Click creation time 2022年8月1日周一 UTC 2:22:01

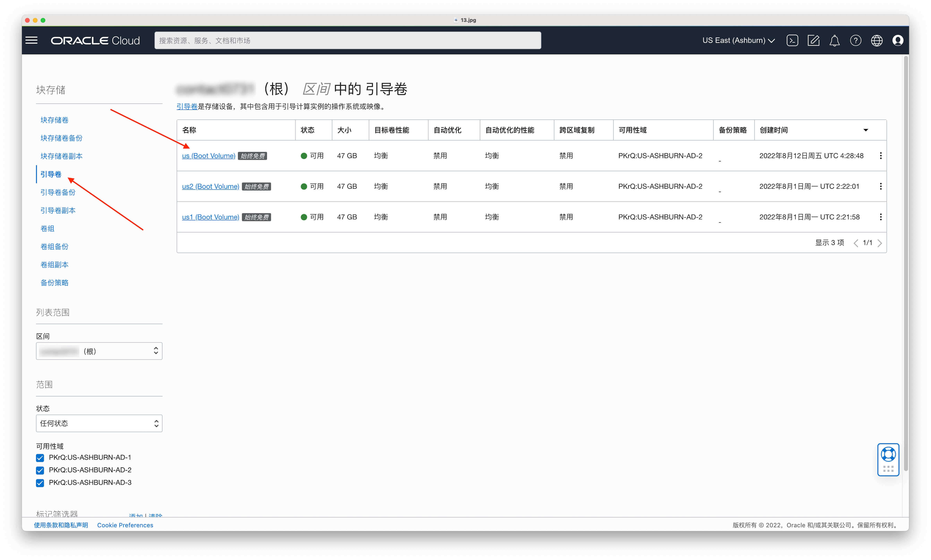(809, 186)
